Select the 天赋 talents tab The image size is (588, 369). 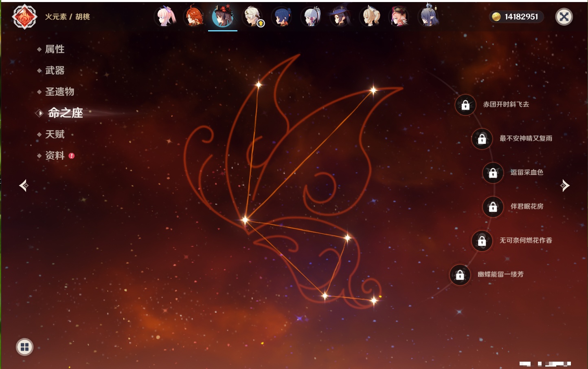(55, 134)
